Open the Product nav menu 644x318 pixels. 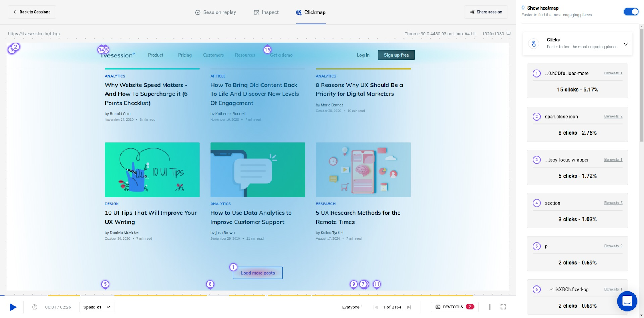click(x=155, y=55)
